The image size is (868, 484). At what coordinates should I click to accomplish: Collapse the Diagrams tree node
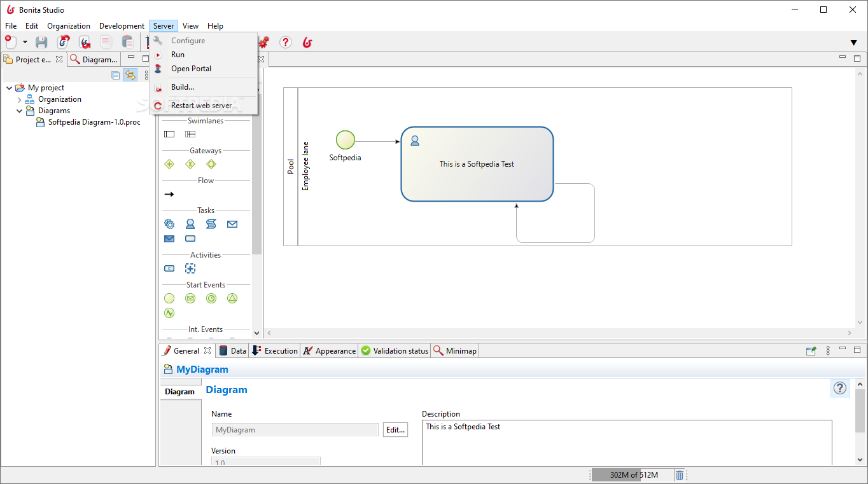[x=19, y=111]
